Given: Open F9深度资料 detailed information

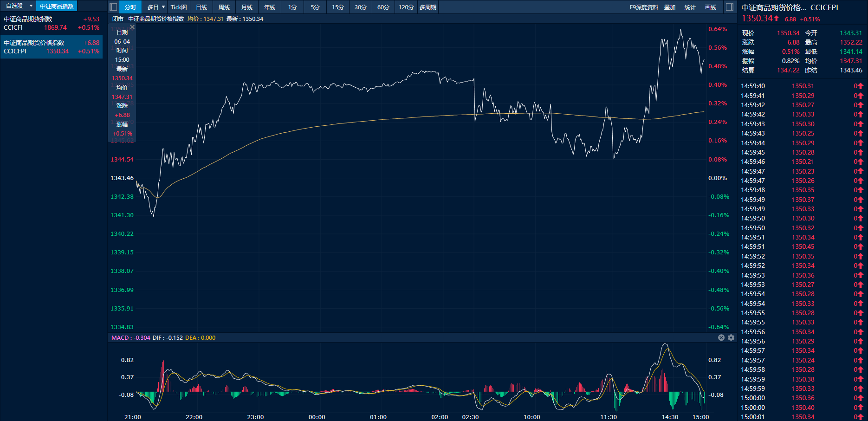Looking at the screenshot, I should coord(644,7).
